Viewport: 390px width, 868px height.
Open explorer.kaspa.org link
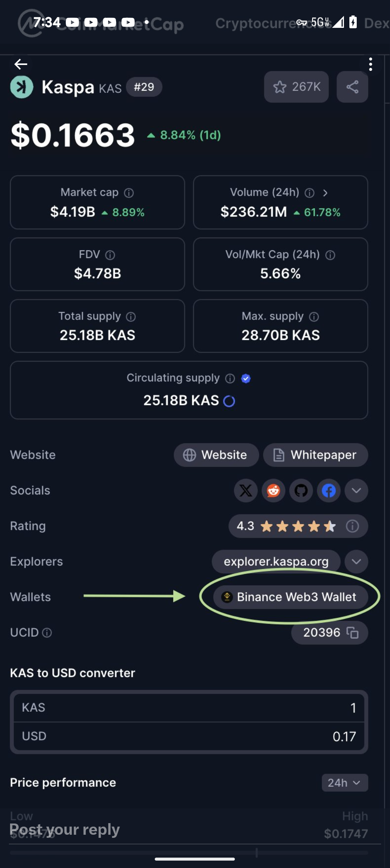tap(276, 561)
